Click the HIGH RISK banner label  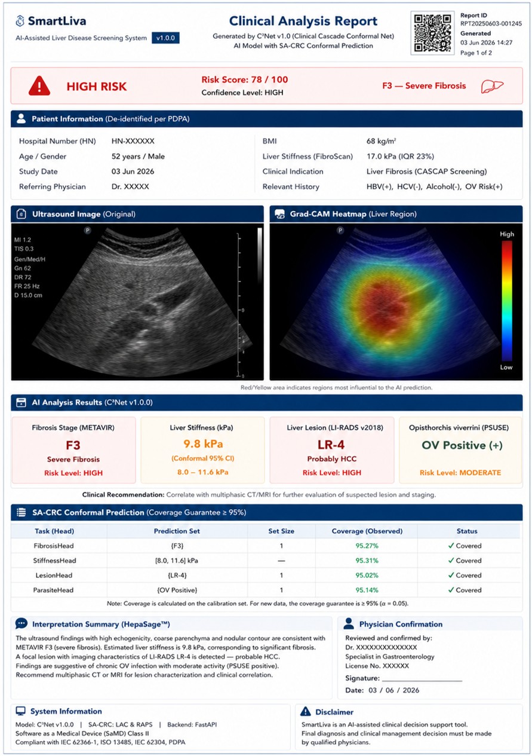pos(97,87)
